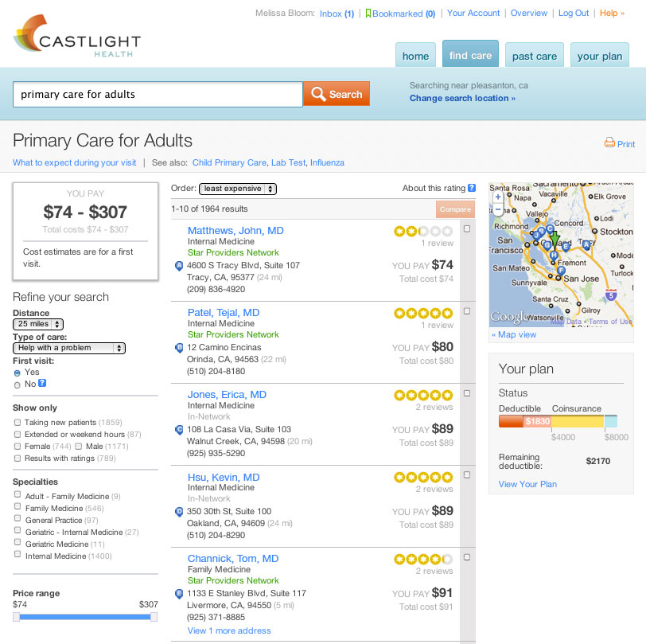Viewport: 646px width, 644px height.
Task: Click the Bookmarked flag icon
Action: point(368,14)
